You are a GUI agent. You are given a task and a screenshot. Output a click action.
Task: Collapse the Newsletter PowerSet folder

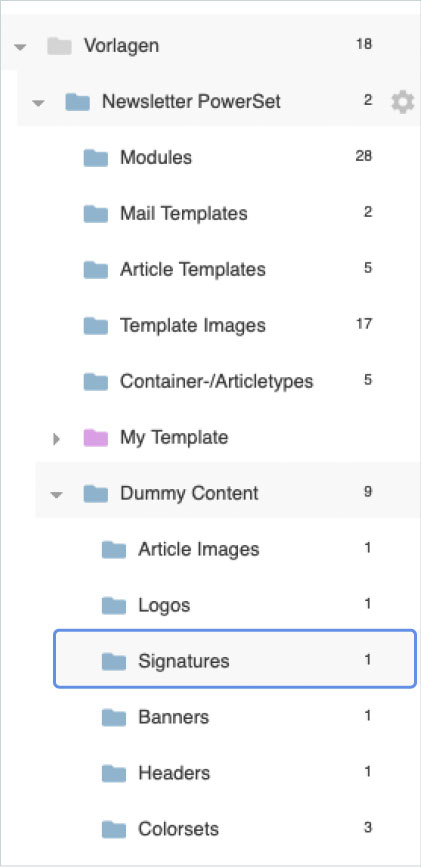(38, 103)
